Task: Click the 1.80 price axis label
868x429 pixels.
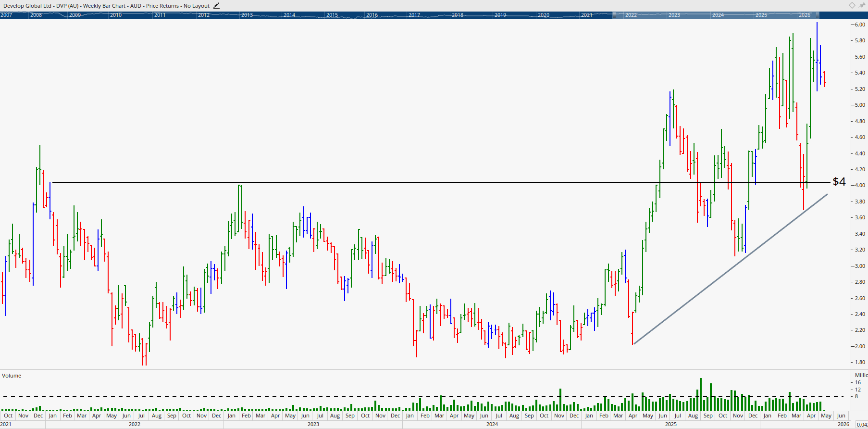Action: pyautogui.click(x=860, y=362)
